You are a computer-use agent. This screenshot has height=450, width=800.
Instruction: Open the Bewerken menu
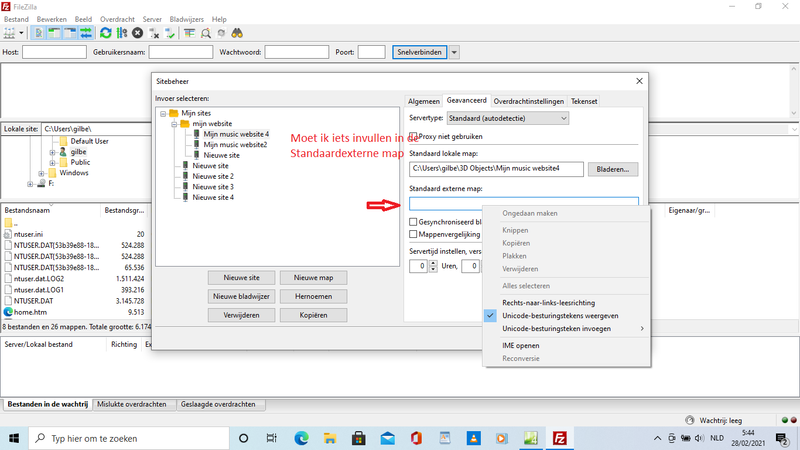(x=52, y=19)
